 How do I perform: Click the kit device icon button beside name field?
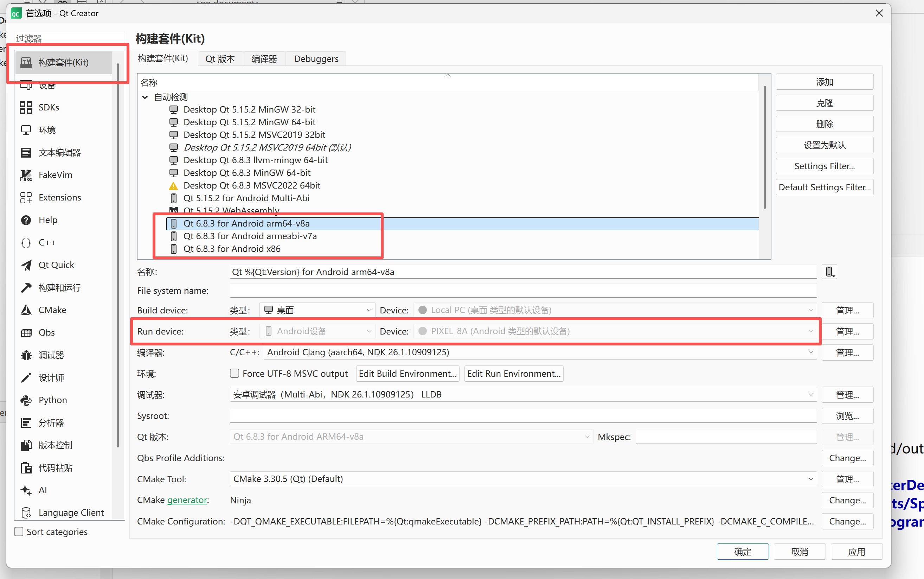click(x=829, y=272)
